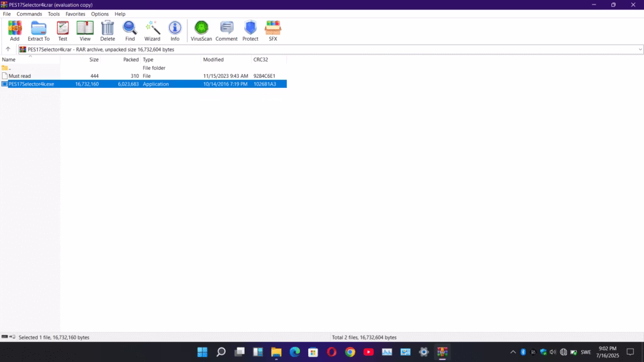Click the taskbar clock showing 9:02 PM

[608, 352]
